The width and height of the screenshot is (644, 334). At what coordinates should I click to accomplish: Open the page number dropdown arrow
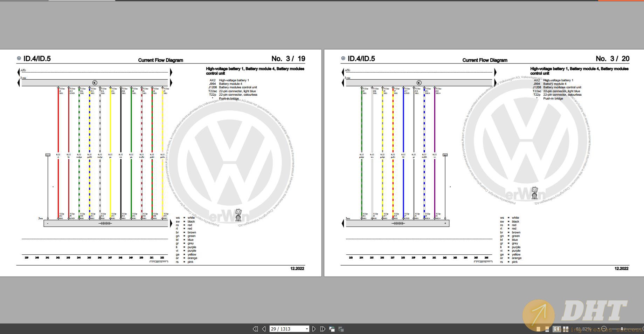coord(307,329)
